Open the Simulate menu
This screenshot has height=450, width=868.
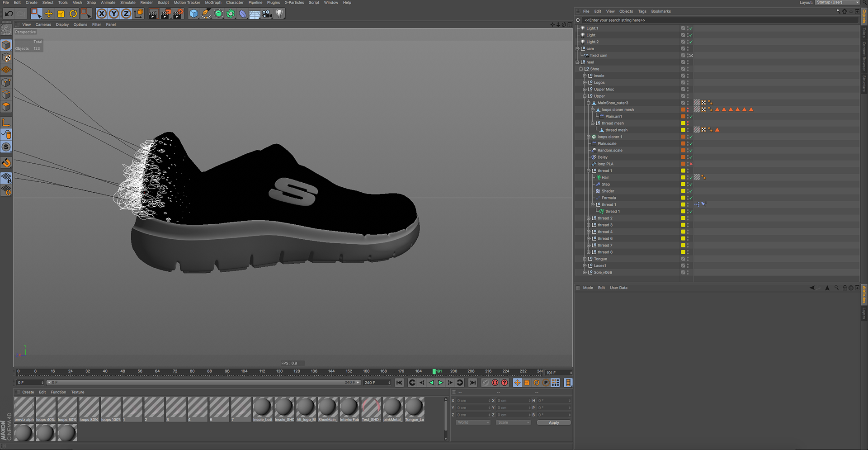[x=128, y=3]
